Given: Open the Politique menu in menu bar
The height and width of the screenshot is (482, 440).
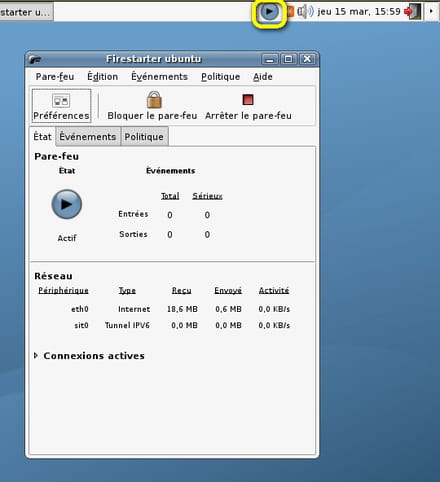Looking at the screenshot, I should tap(220, 77).
